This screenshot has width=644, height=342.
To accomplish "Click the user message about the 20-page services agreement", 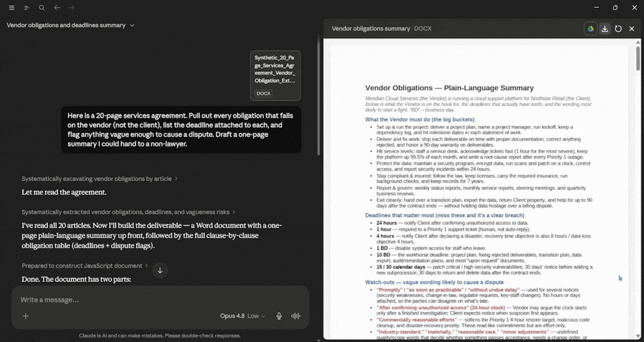I will pos(181,130).
